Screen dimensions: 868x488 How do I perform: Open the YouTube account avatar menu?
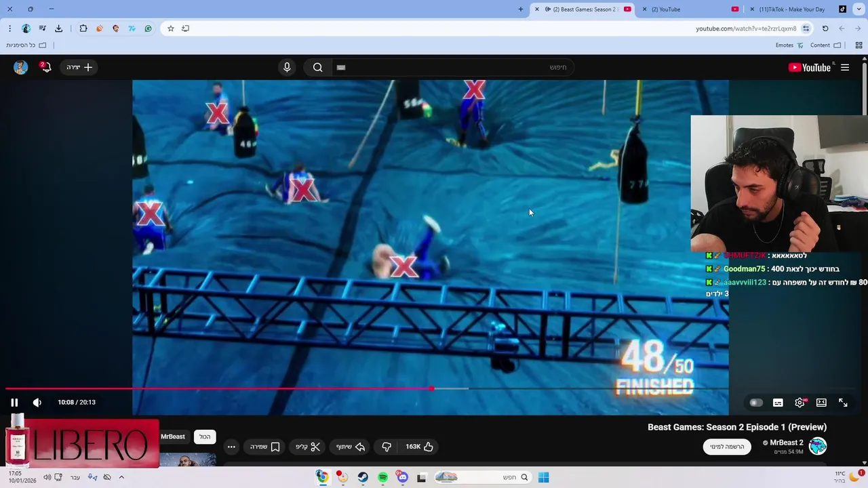[20, 67]
